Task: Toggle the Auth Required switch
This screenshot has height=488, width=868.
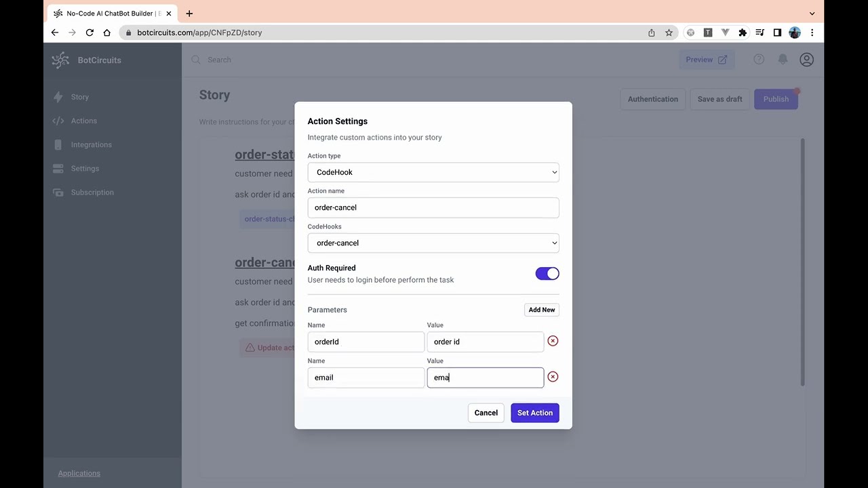Action: tap(547, 274)
